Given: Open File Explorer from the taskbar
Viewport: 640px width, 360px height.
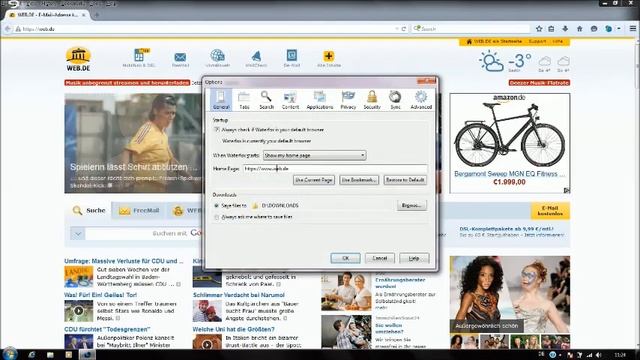Looking at the screenshot, I should pyautogui.click(x=50, y=355).
